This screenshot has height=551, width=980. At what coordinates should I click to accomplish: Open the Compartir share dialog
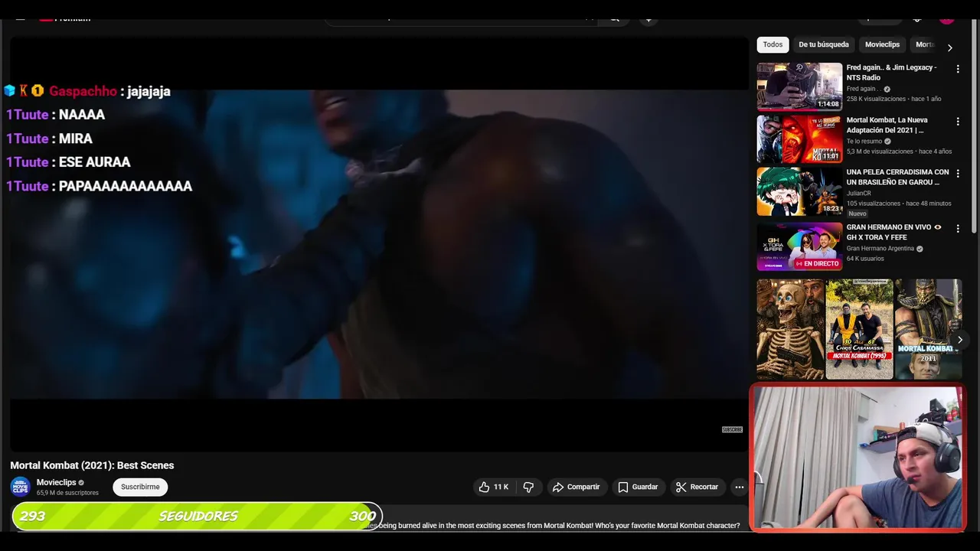577,487
